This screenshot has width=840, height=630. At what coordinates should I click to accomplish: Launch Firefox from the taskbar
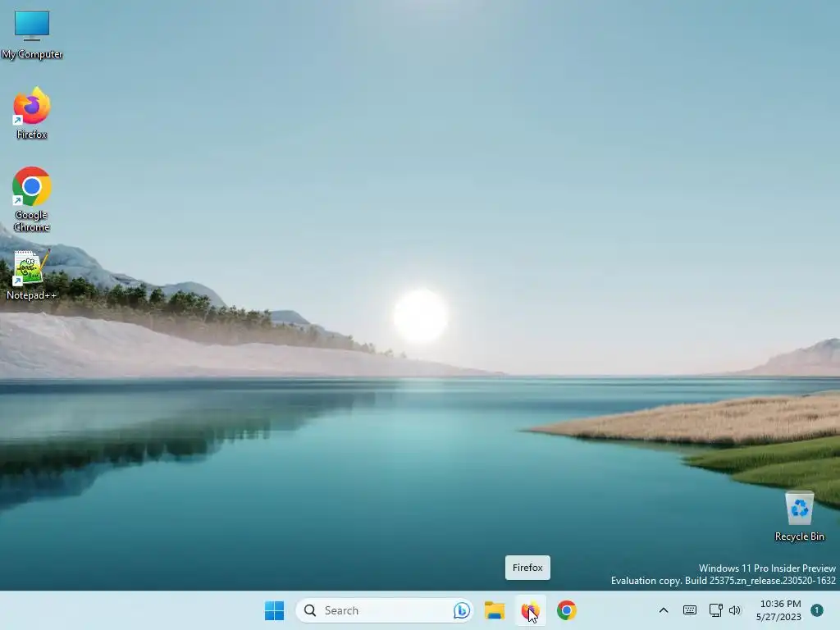point(531,610)
